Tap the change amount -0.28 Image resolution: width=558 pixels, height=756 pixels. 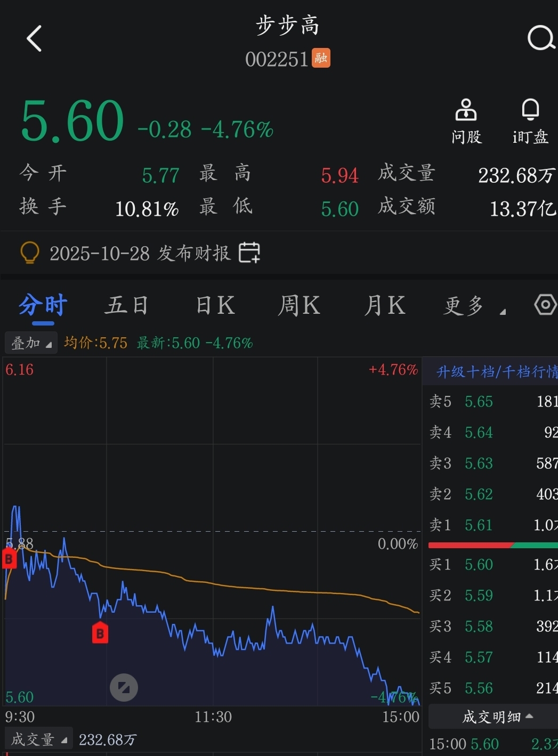click(x=164, y=129)
